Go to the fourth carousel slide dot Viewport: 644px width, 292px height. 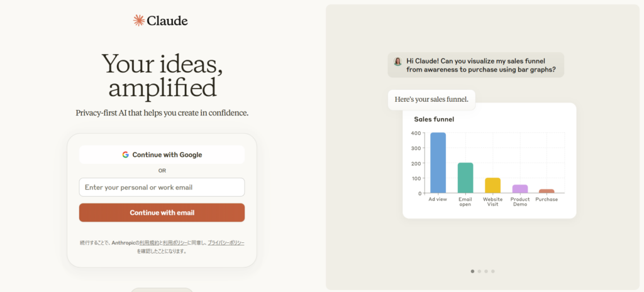click(493, 271)
